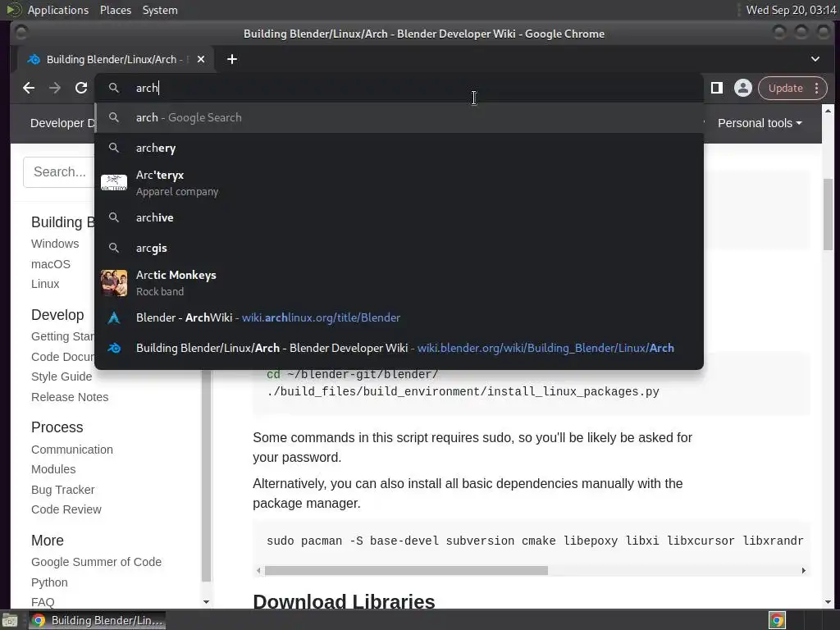Open the Bug Tracker sidebar link

tap(62, 490)
